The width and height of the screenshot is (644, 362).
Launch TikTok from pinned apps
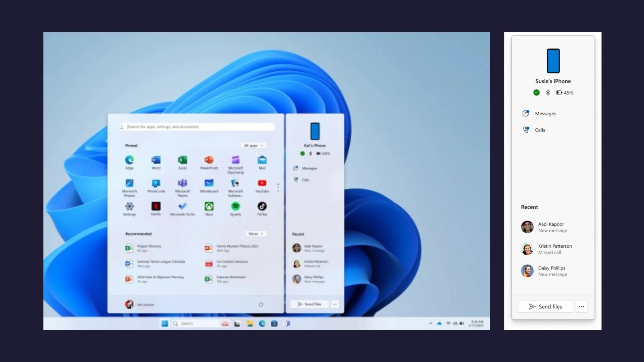pos(262,209)
